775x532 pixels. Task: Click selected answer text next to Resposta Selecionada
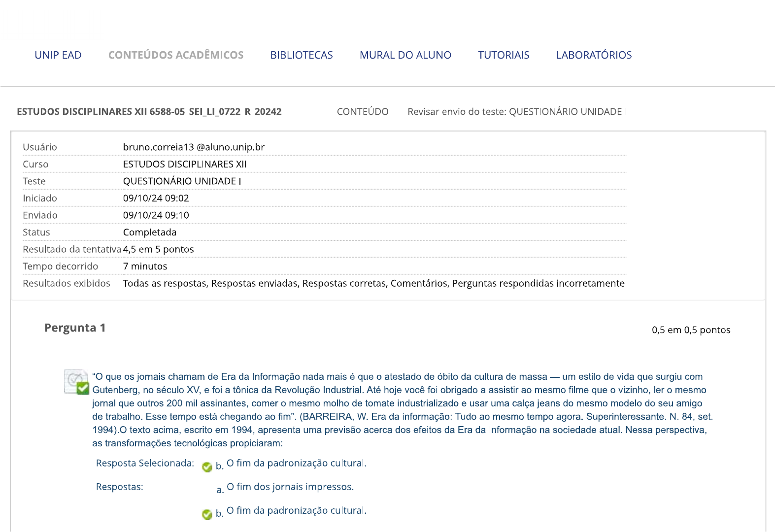coord(296,464)
